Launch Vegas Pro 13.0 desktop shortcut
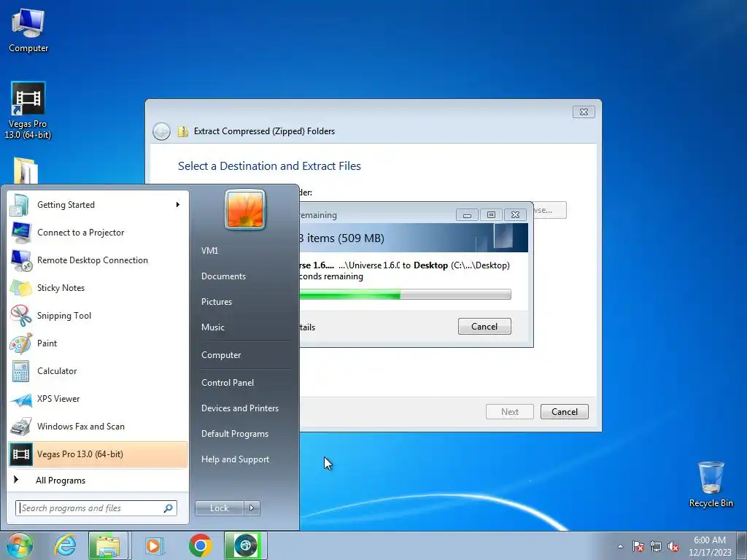Viewport: 747px width, 560px height. coord(28,110)
